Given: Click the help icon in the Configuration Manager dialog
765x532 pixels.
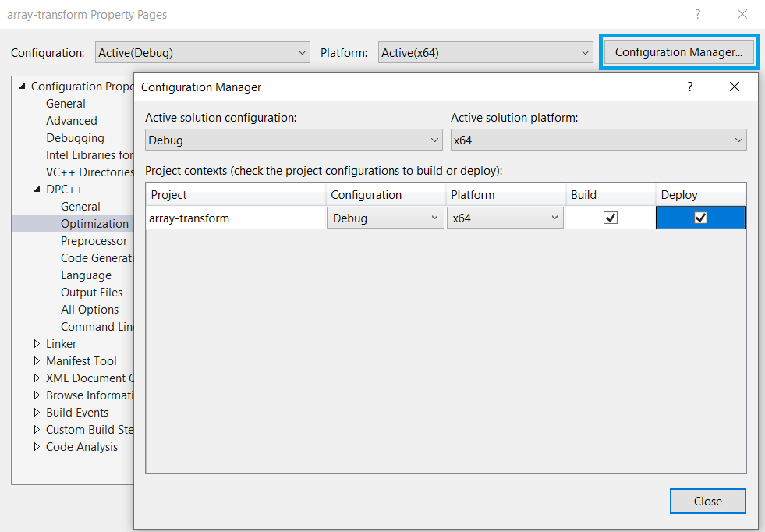Looking at the screenshot, I should click(x=689, y=87).
